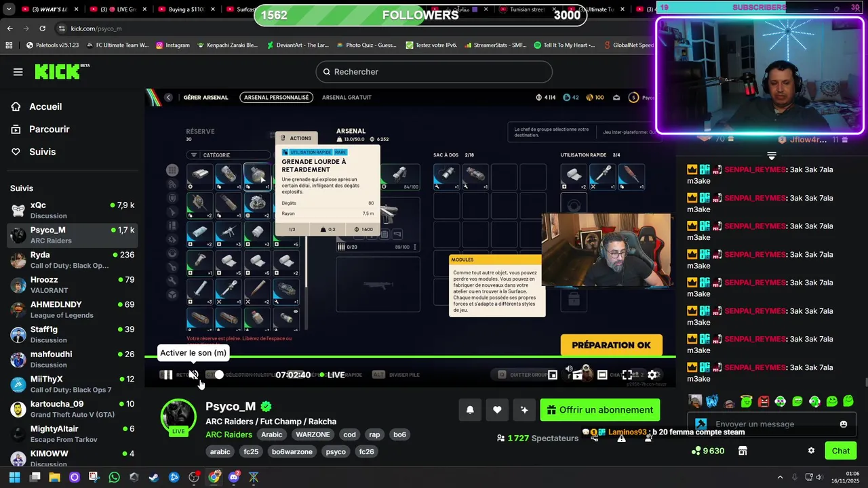Open the StreamerStats bookmark
The height and width of the screenshot is (488, 868).
494,45
